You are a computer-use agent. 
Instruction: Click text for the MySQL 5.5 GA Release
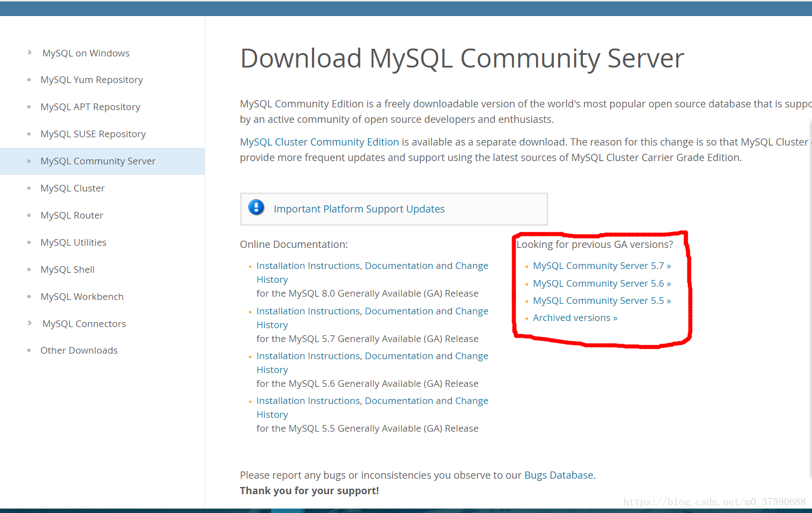pyautogui.click(x=367, y=428)
